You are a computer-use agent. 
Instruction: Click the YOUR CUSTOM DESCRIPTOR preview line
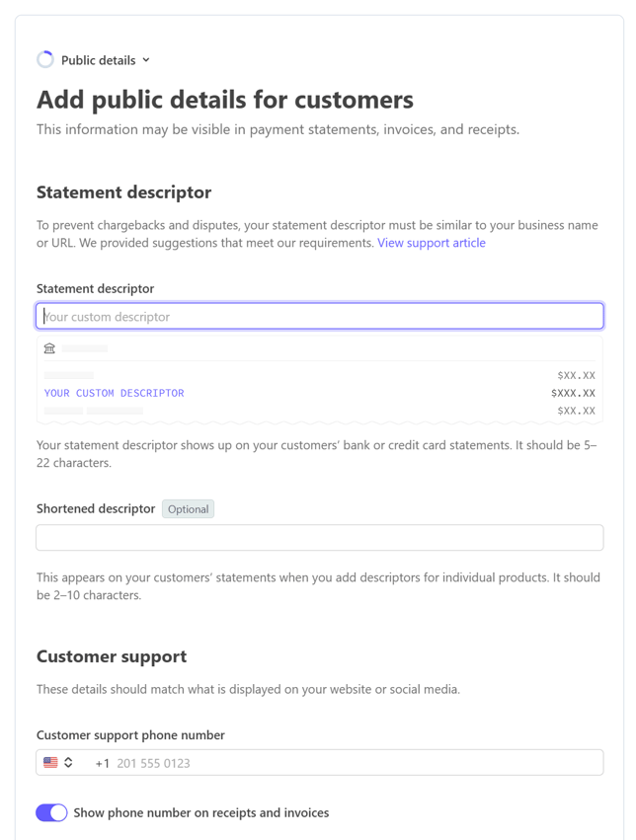pos(115,393)
